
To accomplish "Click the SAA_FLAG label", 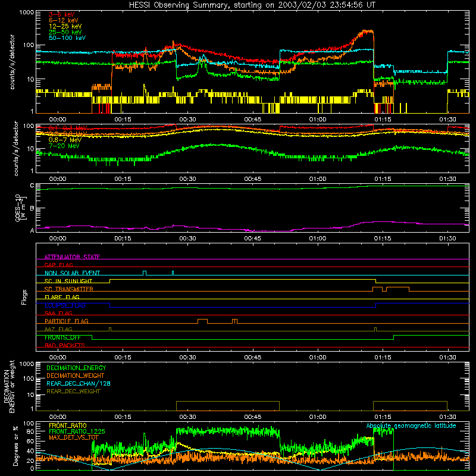I will coord(58,313).
